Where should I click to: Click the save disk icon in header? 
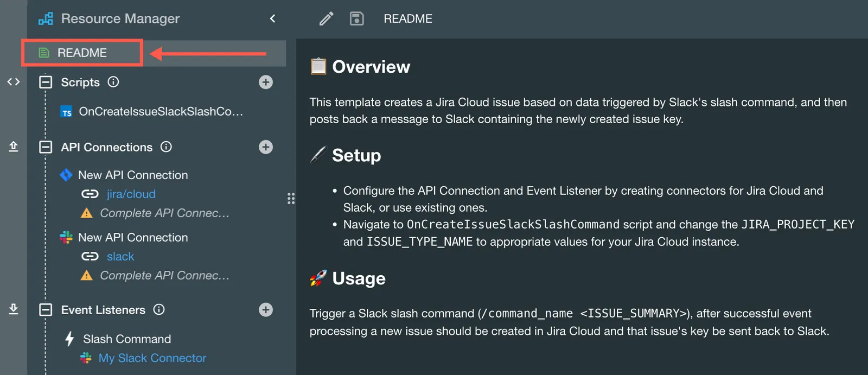click(356, 18)
